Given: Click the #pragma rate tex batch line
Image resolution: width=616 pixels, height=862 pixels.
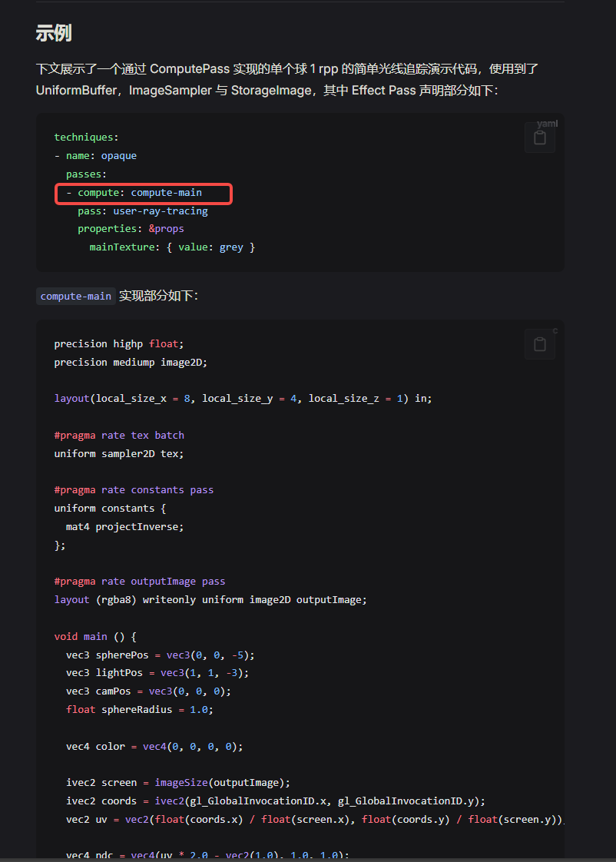Looking at the screenshot, I should click(119, 435).
